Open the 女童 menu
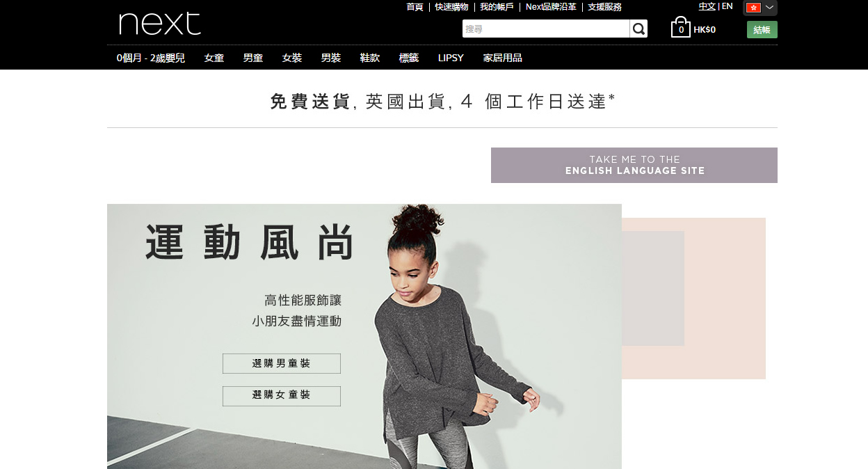868x469 pixels. (x=214, y=58)
